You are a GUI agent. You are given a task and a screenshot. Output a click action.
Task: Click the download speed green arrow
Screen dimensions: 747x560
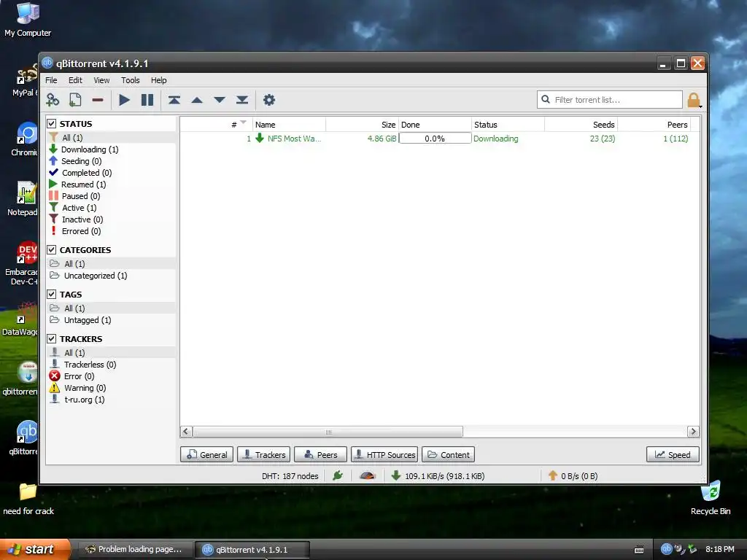click(x=395, y=475)
